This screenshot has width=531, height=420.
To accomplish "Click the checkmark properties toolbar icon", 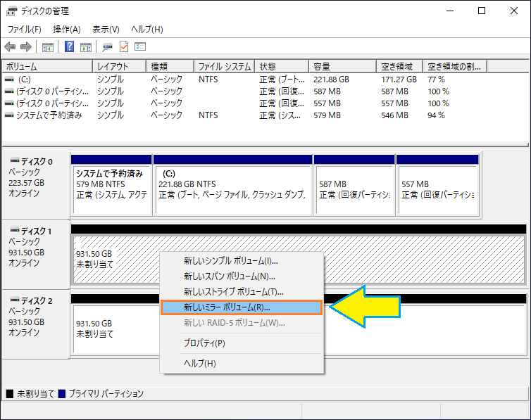I will pyautogui.click(x=124, y=46).
